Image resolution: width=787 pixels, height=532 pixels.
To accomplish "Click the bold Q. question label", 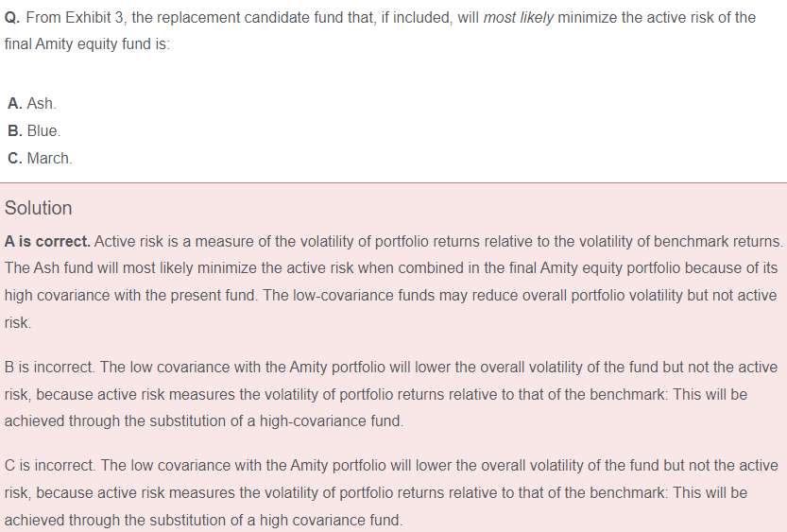I will tap(12, 18).
